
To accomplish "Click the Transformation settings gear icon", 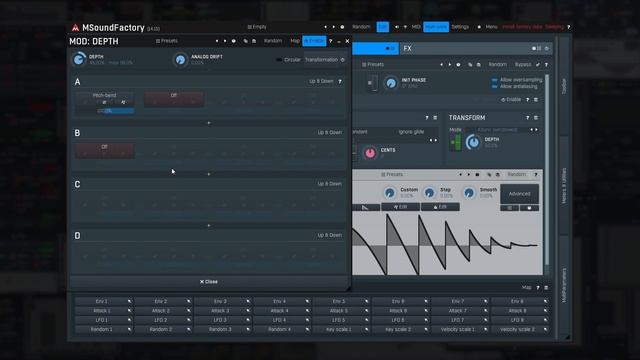I will coord(343,60).
